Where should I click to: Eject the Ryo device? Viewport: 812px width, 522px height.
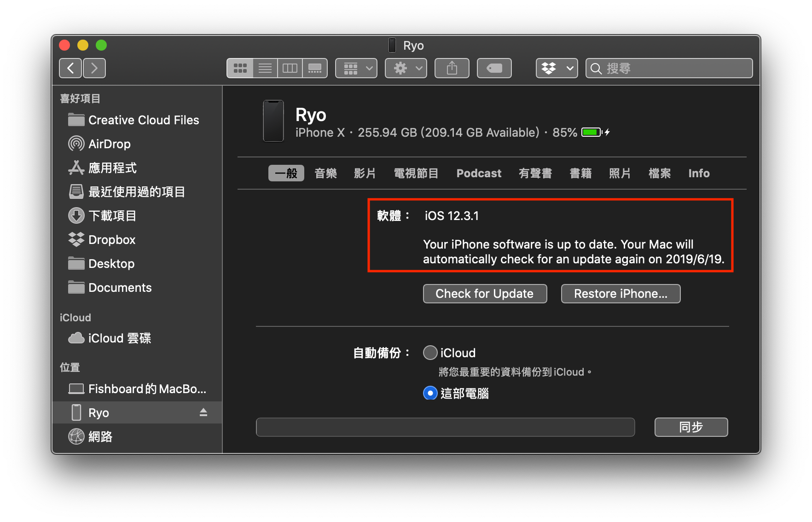pyautogui.click(x=203, y=412)
